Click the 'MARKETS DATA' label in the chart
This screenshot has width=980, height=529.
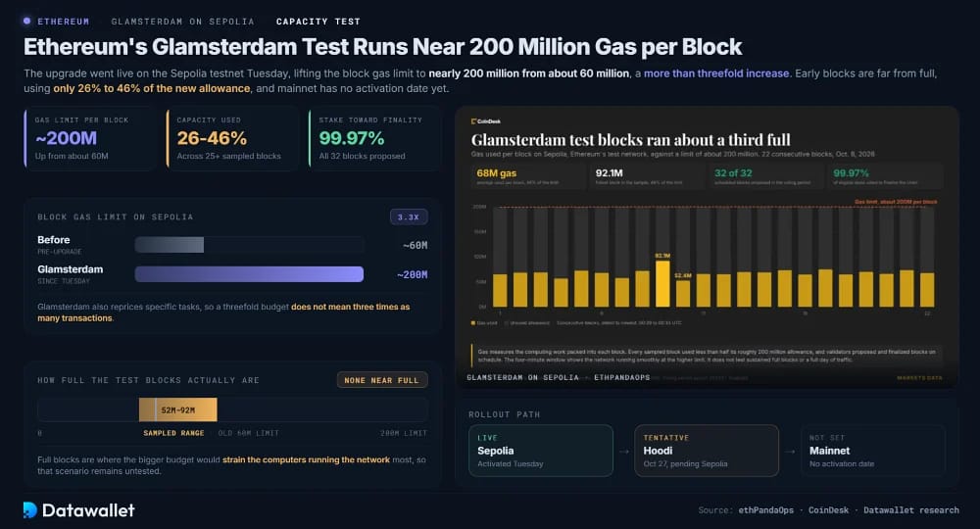click(x=919, y=378)
